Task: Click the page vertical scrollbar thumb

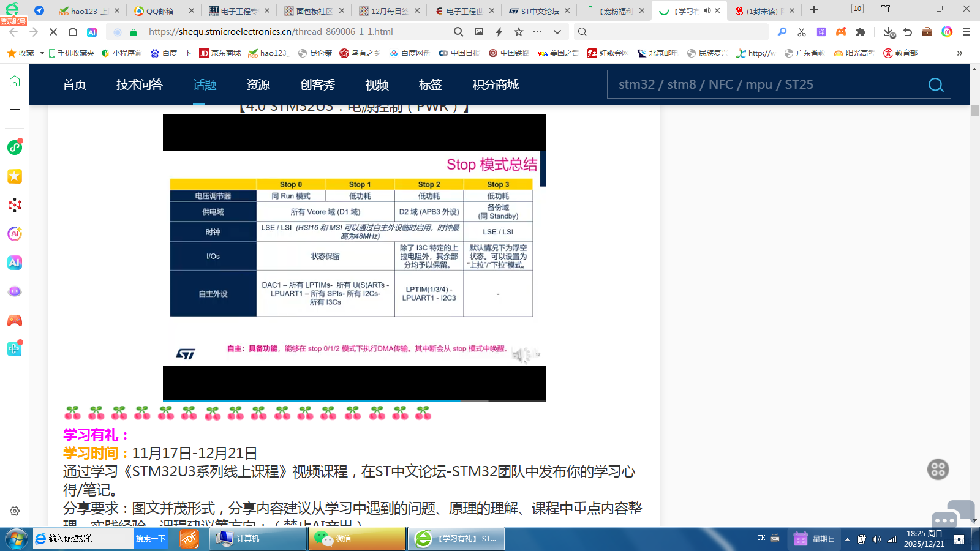Action: pyautogui.click(x=974, y=111)
